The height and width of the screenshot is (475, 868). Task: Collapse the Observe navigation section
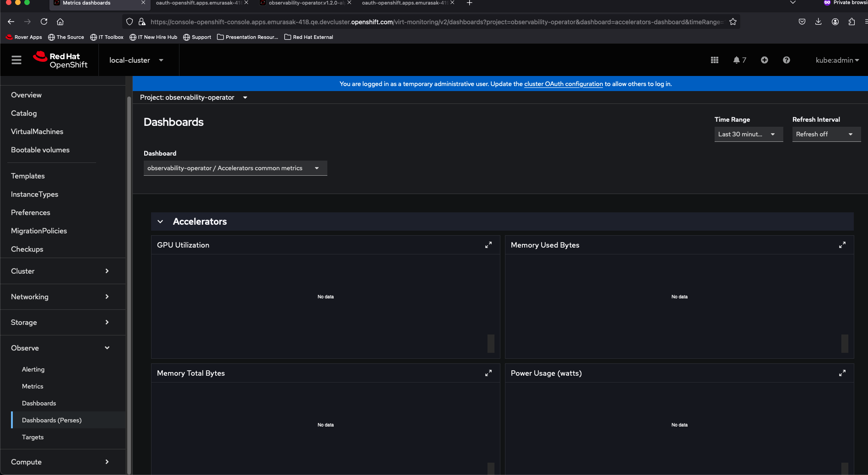click(x=60, y=348)
